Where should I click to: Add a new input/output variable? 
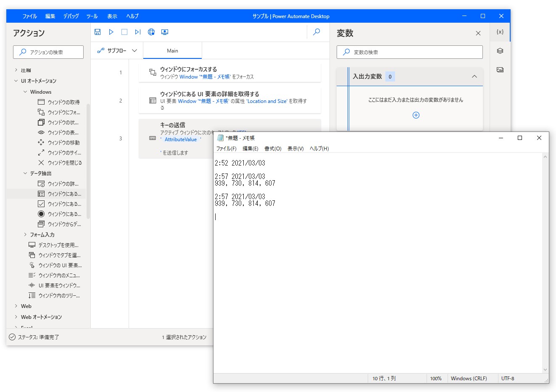pyautogui.click(x=416, y=115)
